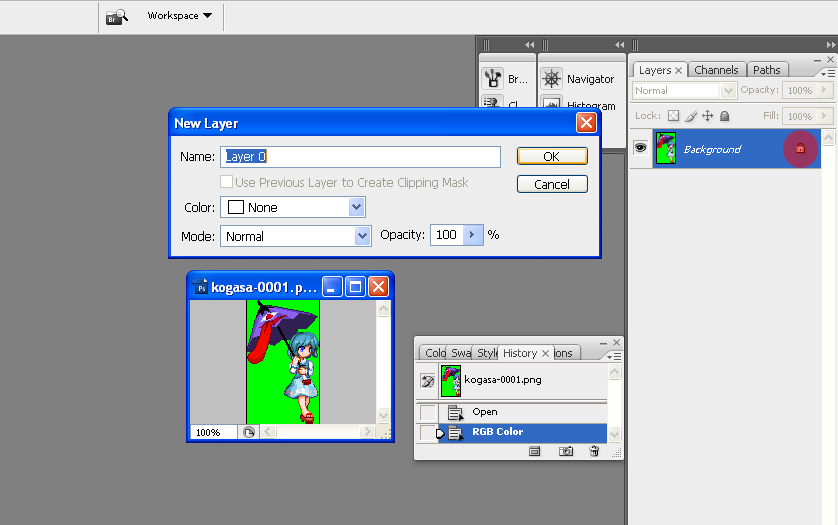Image resolution: width=838 pixels, height=525 pixels.
Task: Switch to the Swatches tab
Action: (460, 353)
